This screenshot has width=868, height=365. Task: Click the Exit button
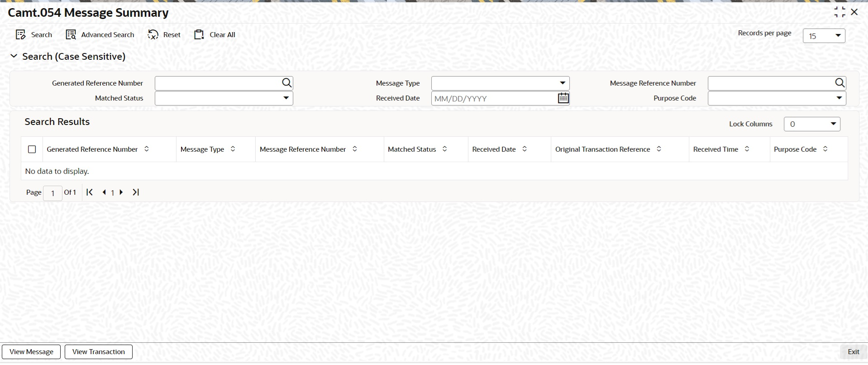854,352
